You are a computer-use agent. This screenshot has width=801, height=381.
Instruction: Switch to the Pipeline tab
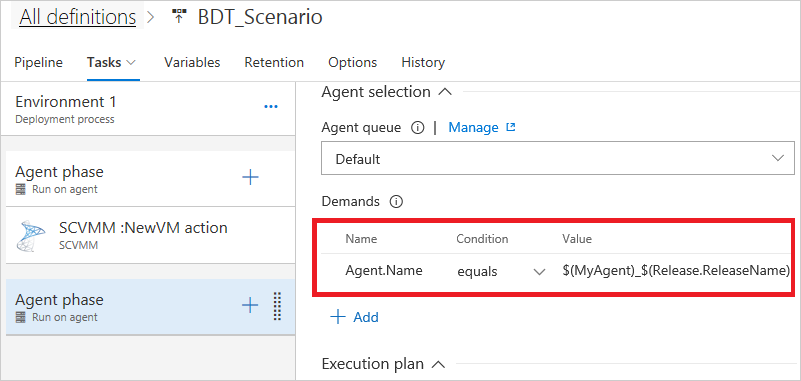pos(39,62)
